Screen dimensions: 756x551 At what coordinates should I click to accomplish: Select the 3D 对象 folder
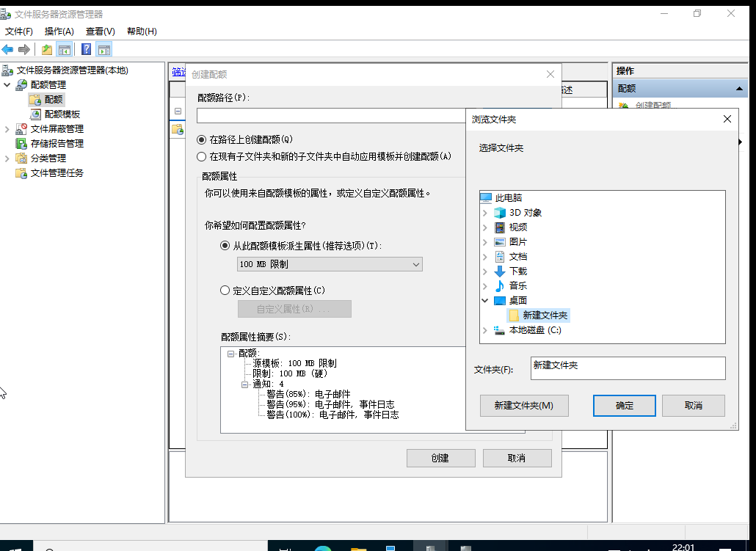click(525, 213)
